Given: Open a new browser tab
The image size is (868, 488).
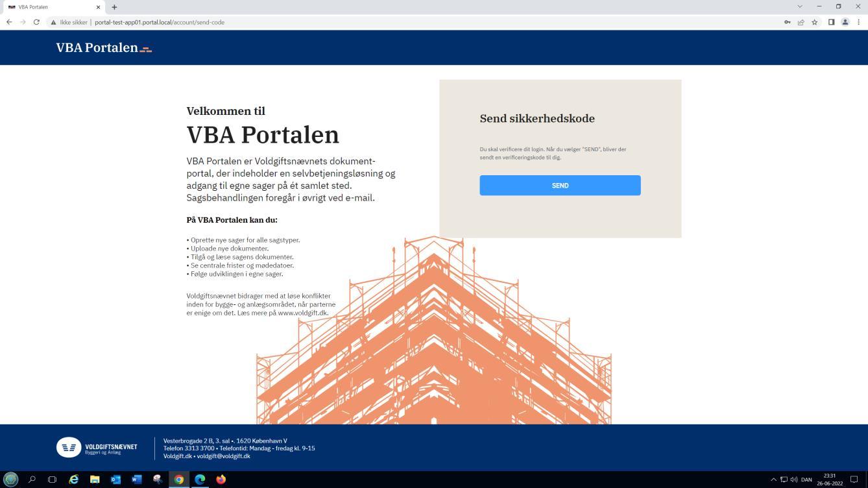Looking at the screenshot, I should point(114,7).
